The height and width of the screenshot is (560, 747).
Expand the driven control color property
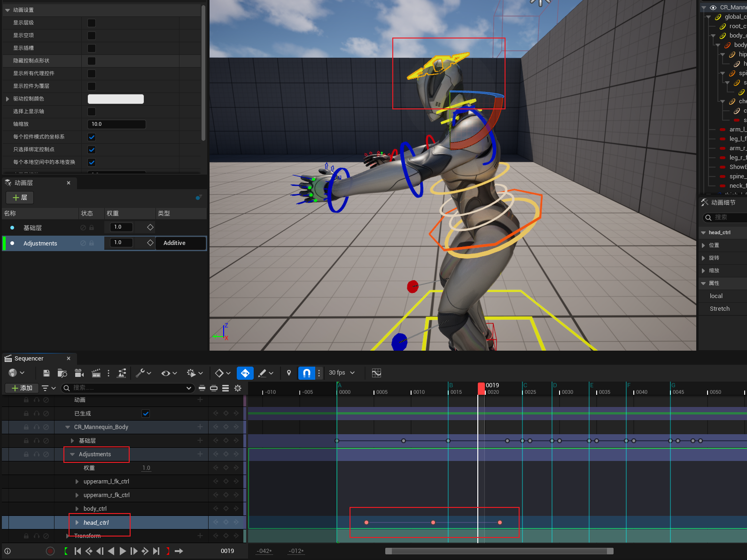coord(8,99)
